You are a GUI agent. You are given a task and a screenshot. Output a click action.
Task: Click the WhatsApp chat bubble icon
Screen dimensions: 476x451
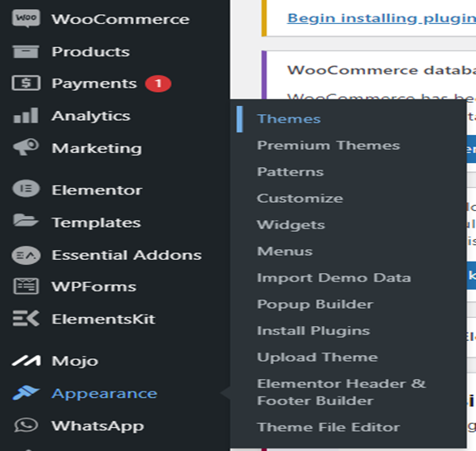[26, 425]
